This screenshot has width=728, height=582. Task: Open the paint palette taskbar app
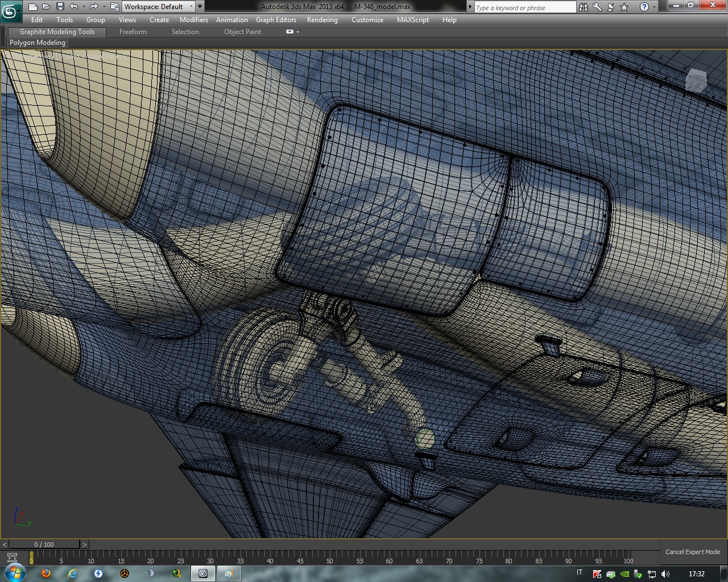229,573
